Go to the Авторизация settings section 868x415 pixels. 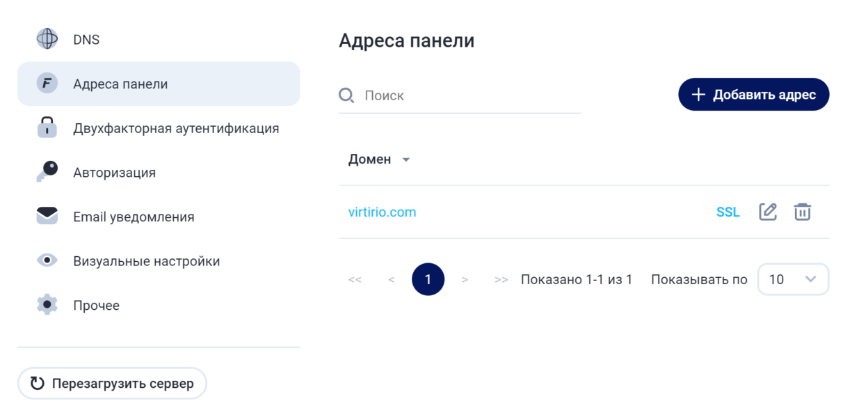tap(114, 172)
